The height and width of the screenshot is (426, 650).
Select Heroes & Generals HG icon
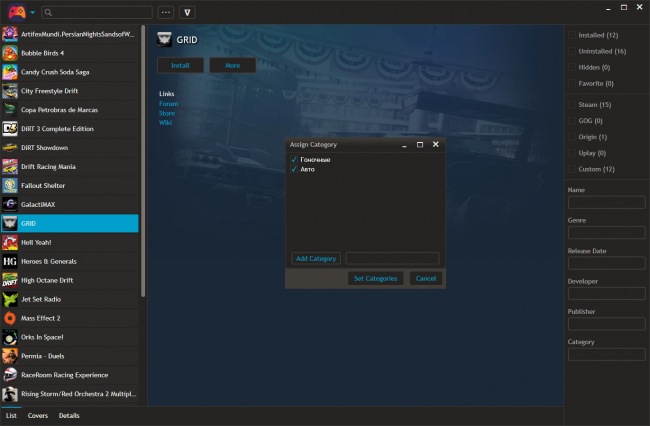(x=10, y=261)
